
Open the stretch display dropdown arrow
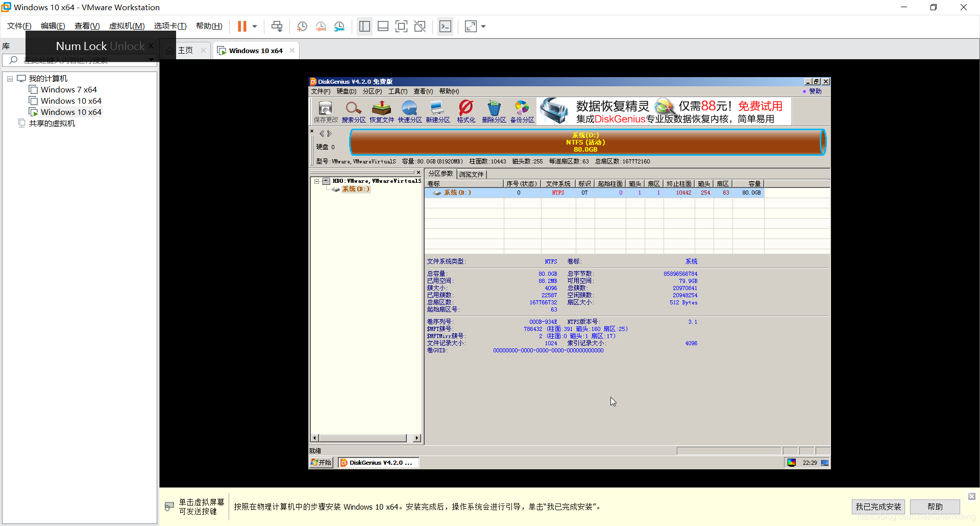(x=483, y=26)
